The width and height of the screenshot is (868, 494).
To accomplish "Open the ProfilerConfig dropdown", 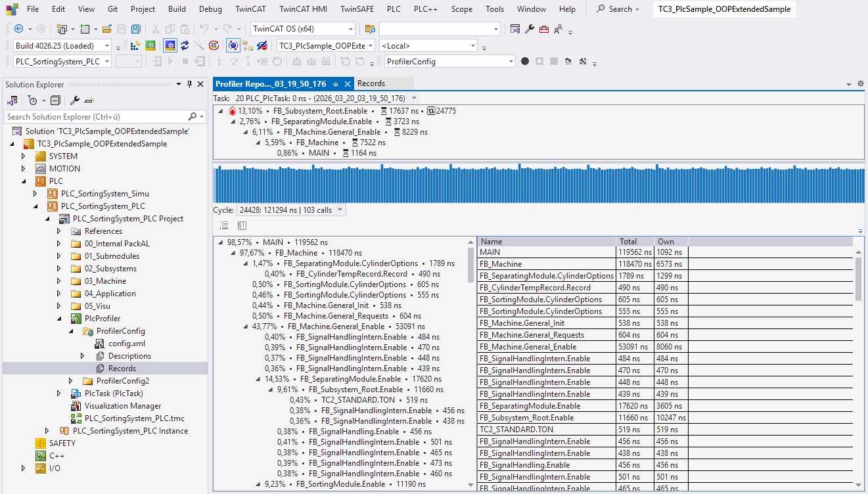I will (511, 61).
